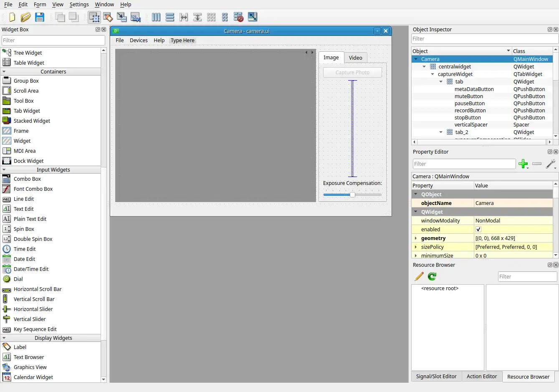
Task: Click the Widget Box filter field
Action: click(x=53, y=40)
